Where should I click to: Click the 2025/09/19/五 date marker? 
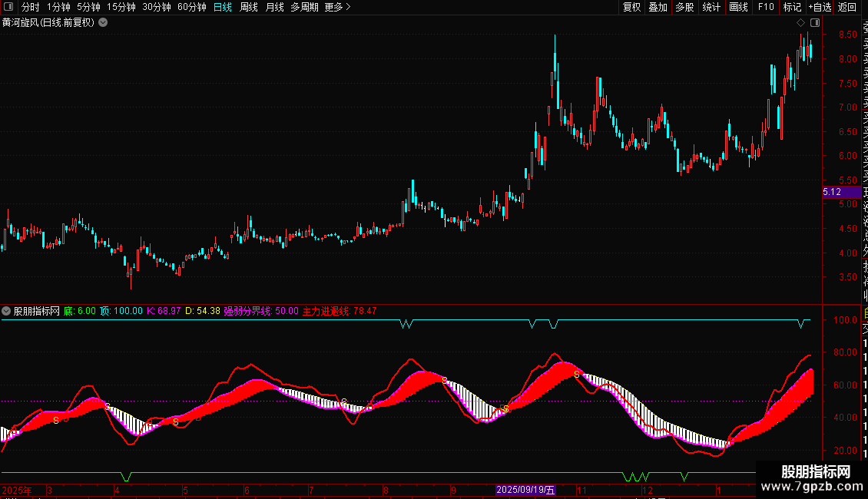tap(525, 490)
